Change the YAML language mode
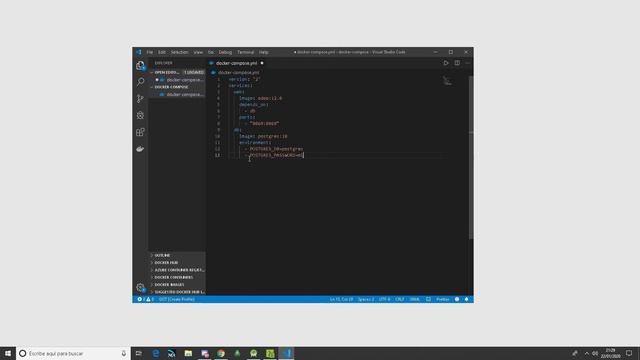The width and height of the screenshot is (640, 360). coord(415,299)
